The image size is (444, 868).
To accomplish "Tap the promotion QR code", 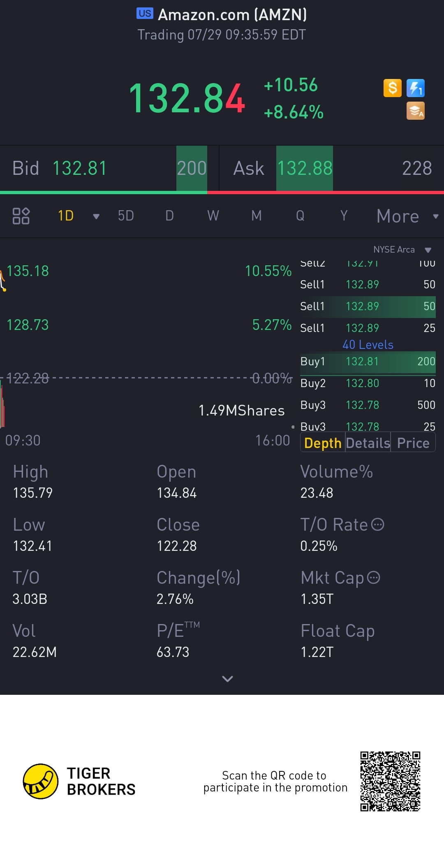I will 390,781.
